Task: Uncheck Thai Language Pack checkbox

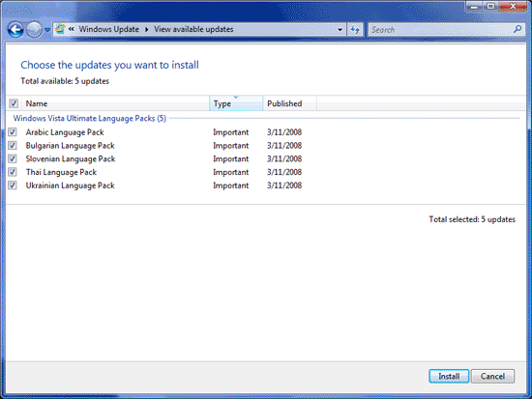Action: pyautogui.click(x=13, y=172)
